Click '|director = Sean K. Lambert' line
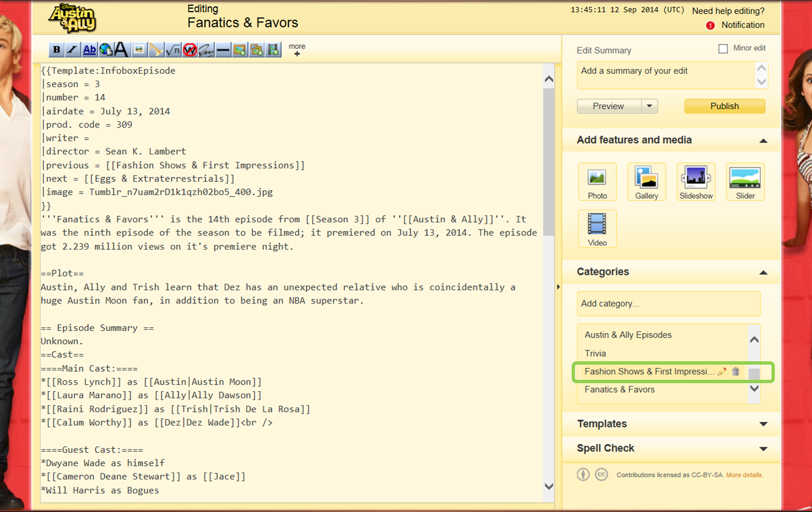The width and height of the screenshot is (812, 512). click(114, 151)
